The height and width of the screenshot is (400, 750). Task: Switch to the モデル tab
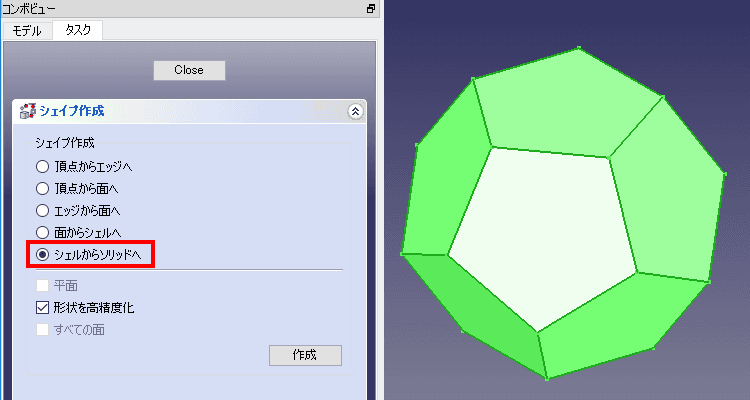point(27,31)
